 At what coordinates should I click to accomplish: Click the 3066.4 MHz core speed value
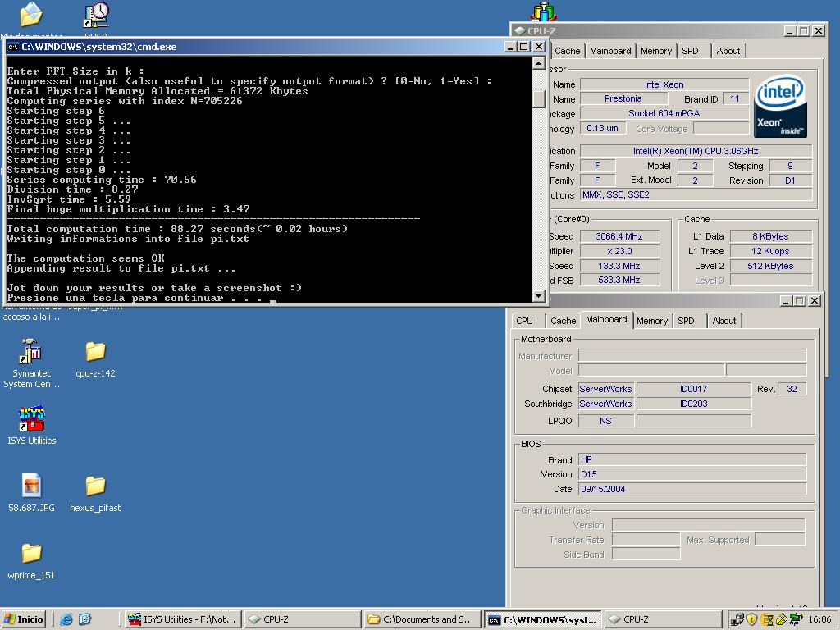619,236
